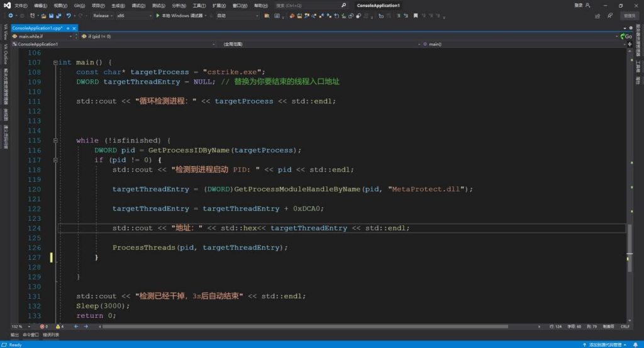This screenshot has height=348, width=644.
Task: Click the Undo arrow in the toolbar
Action: point(69,15)
